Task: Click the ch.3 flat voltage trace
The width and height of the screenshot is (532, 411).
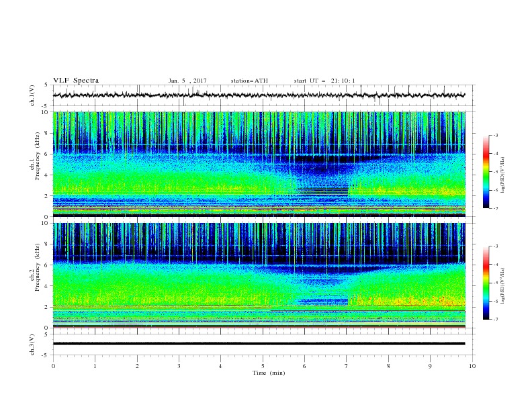Action: tap(259, 344)
